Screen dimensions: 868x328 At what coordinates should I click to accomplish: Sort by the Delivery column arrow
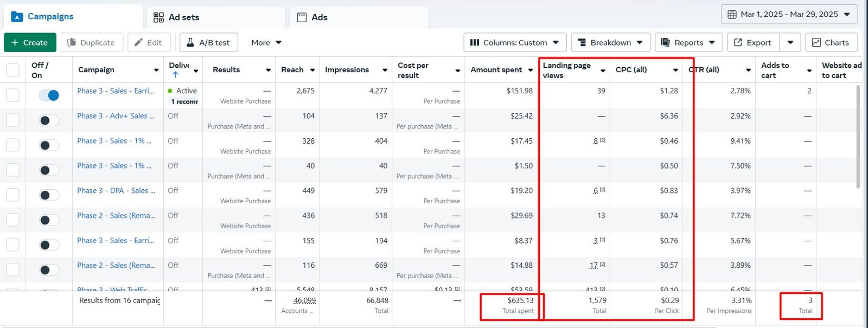click(x=175, y=75)
